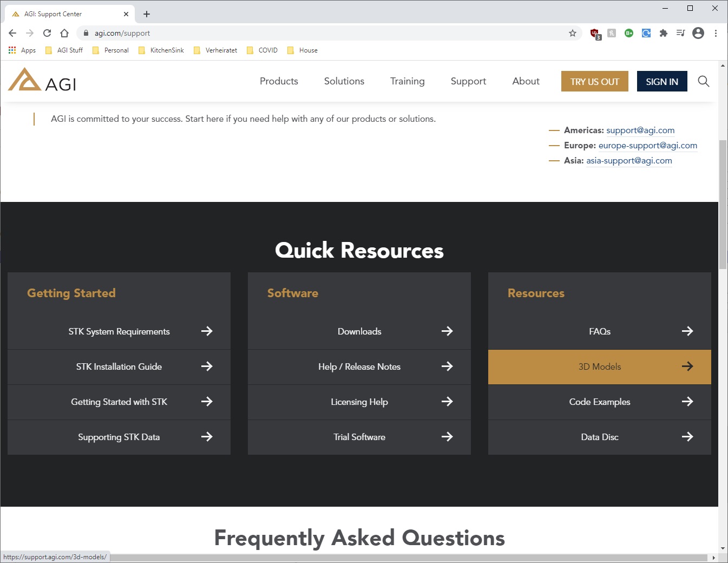Screen dimensions: 728x563
Task: Click arrow beside STK System Requirements
Action: (207, 331)
